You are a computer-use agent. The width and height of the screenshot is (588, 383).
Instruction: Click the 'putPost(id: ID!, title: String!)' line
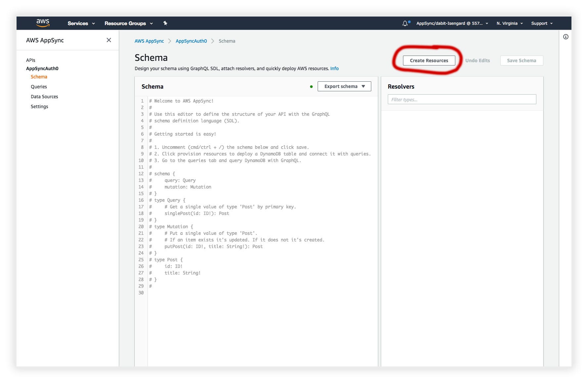click(206, 246)
